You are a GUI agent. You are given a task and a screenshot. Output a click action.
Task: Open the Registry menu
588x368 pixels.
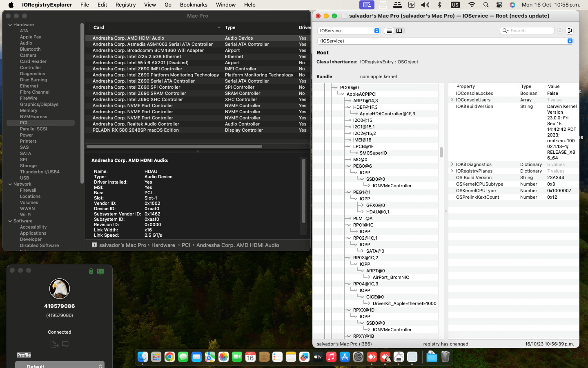pyautogui.click(x=125, y=5)
